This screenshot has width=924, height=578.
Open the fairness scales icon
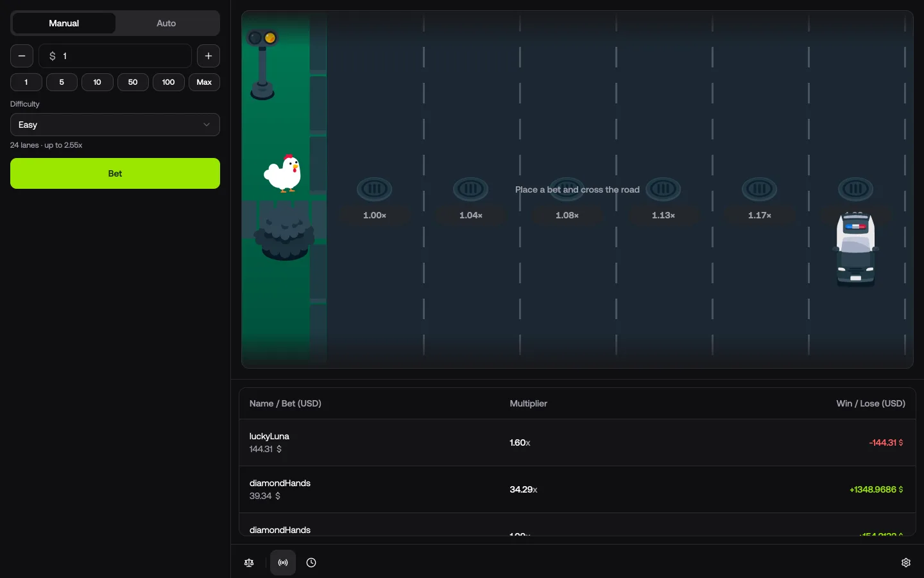tap(250, 563)
